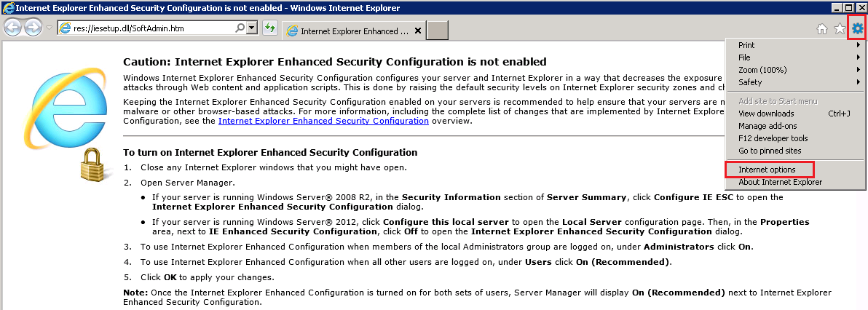Close the Internet Explorer Enhanced tab

pos(417,31)
